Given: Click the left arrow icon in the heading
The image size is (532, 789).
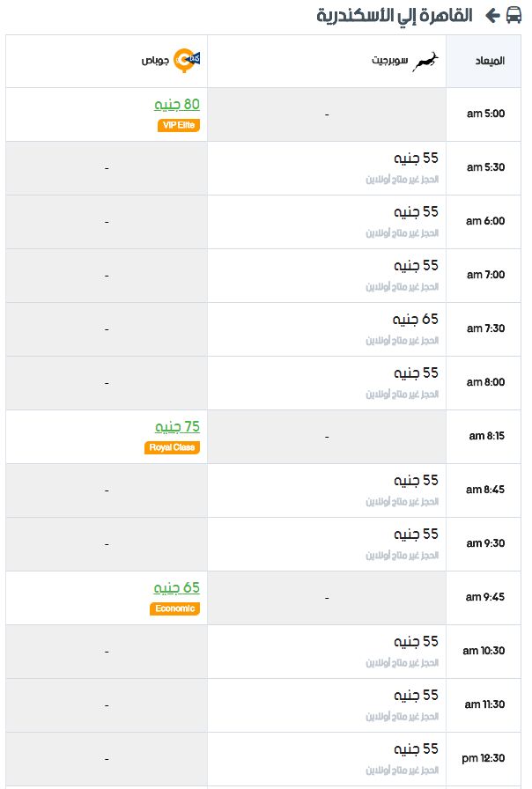Looking at the screenshot, I should click(492, 16).
